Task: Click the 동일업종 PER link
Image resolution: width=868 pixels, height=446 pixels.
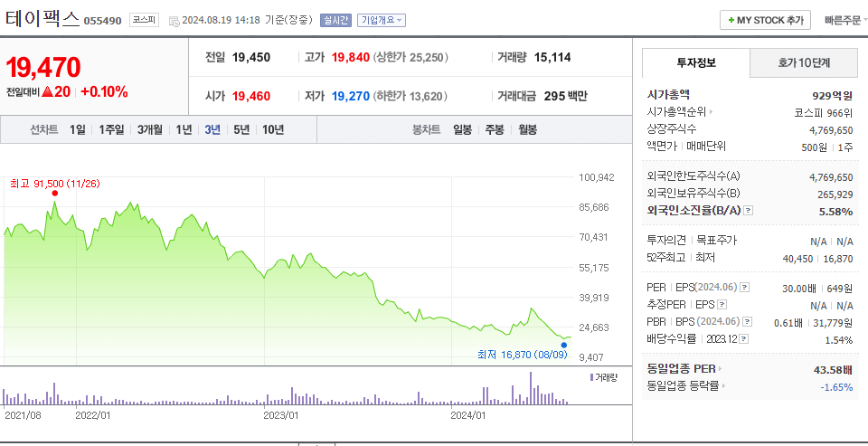Action: tap(681, 369)
